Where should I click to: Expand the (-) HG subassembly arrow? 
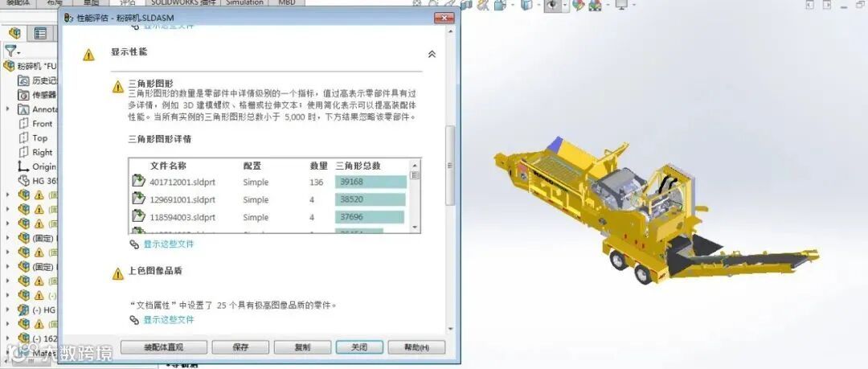coord(8,310)
